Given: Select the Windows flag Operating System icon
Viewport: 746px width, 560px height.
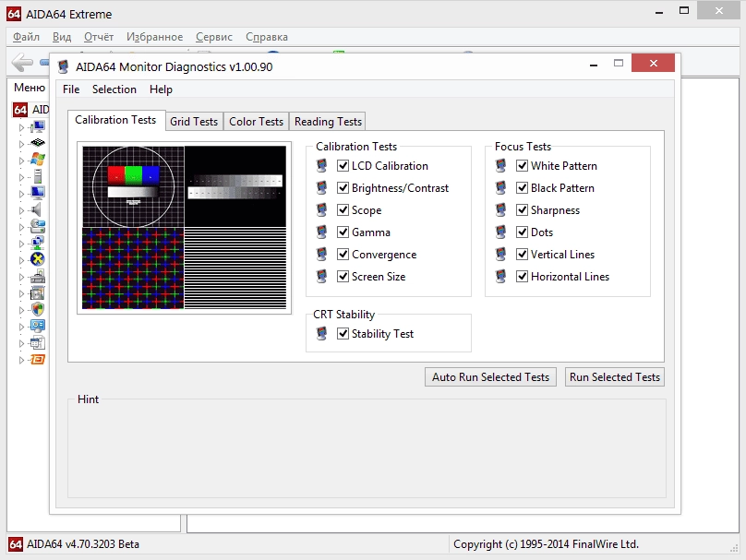Looking at the screenshot, I should click(x=37, y=160).
